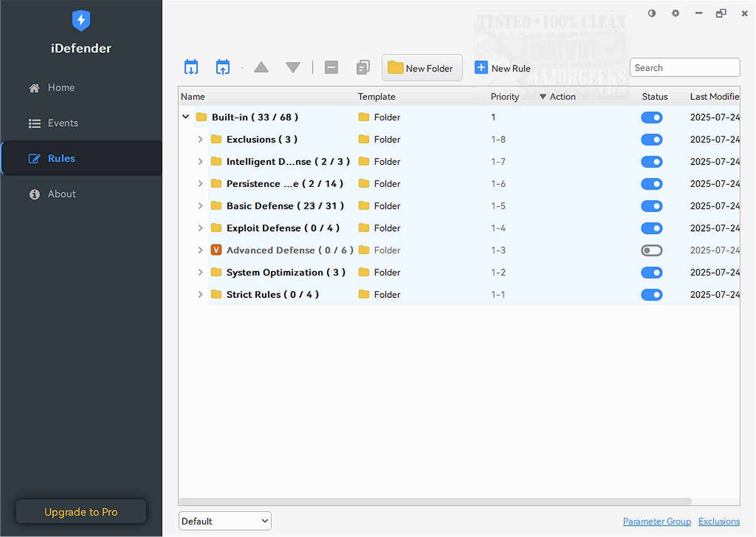The image size is (756, 537).
Task: Click the New Rule button
Action: point(503,68)
